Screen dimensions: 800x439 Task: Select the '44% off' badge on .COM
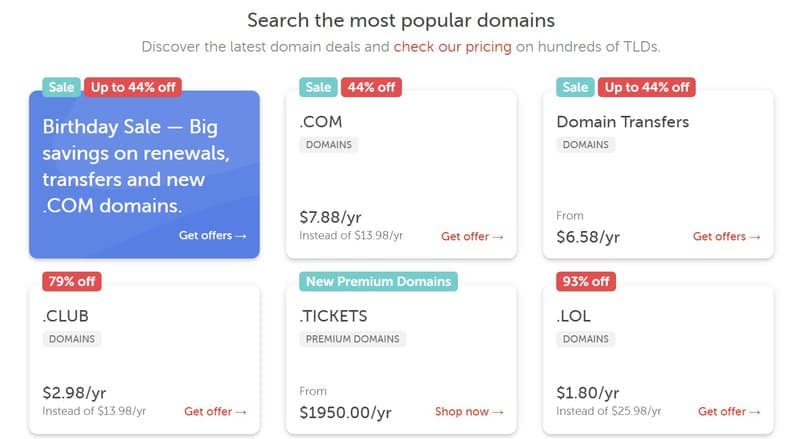pos(371,87)
